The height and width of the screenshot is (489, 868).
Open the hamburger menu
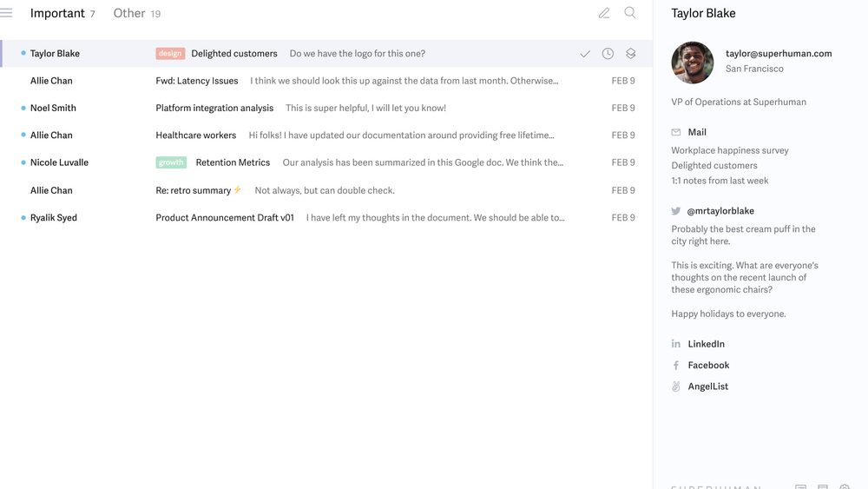(7, 13)
